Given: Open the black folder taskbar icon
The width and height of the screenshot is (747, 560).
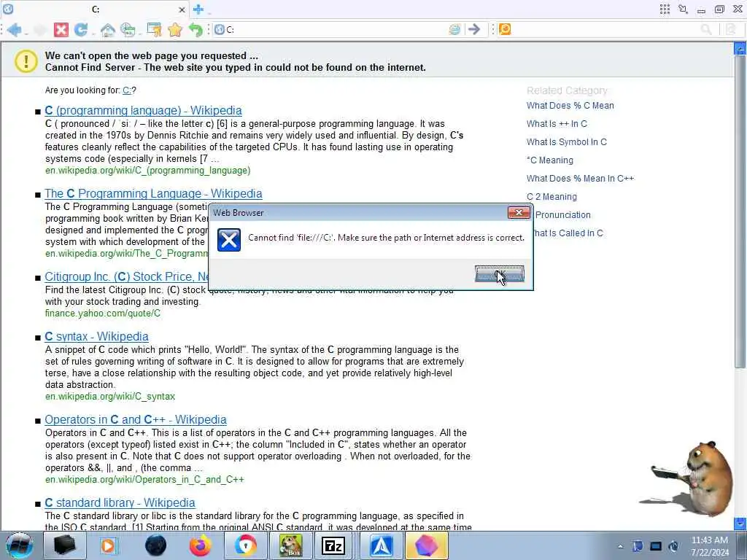Looking at the screenshot, I should [x=64, y=546].
